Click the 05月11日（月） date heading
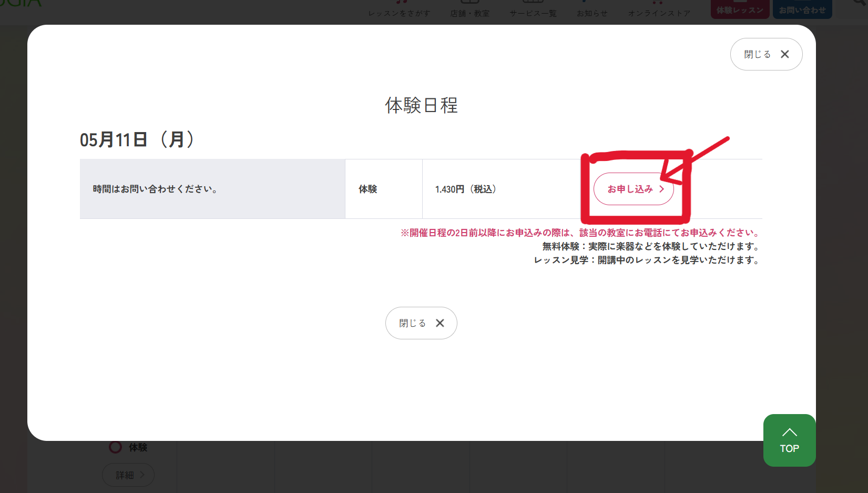Screen dimensions: 868x493 pyautogui.click(x=138, y=139)
